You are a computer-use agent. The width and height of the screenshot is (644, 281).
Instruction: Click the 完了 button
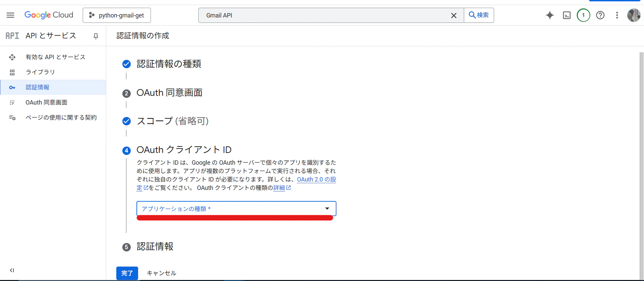127,273
